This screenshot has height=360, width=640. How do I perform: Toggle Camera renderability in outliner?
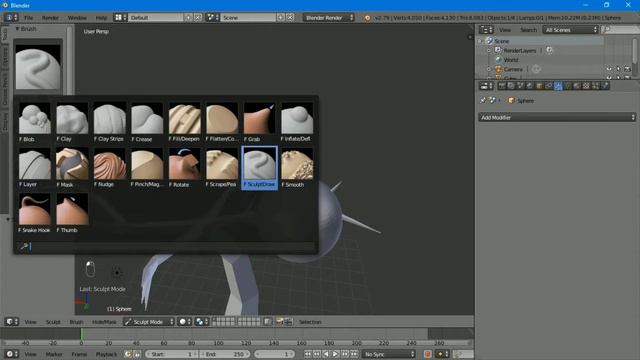(x=627, y=69)
